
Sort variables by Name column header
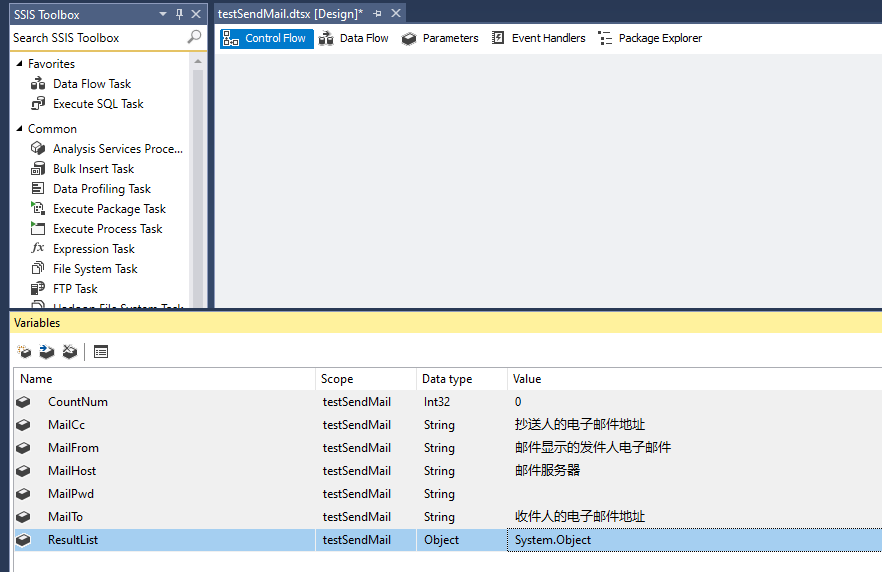pos(165,379)
